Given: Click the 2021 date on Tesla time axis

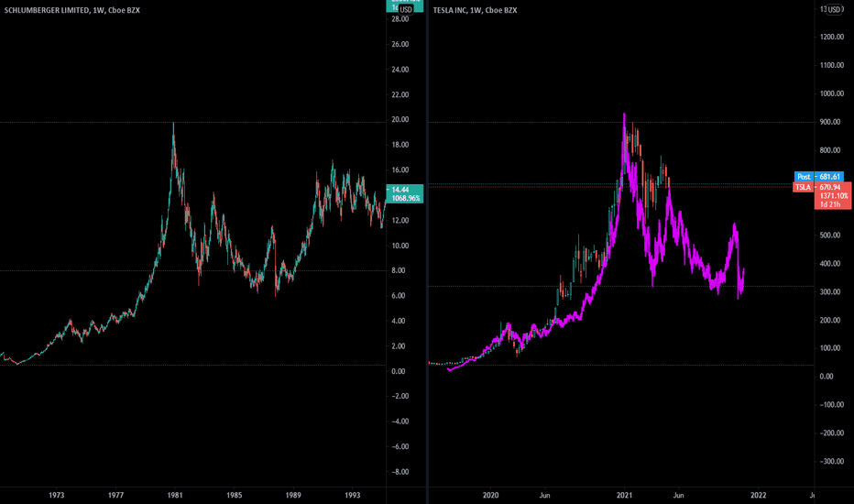Looking at the screenshot, I should tap(624, 495).
